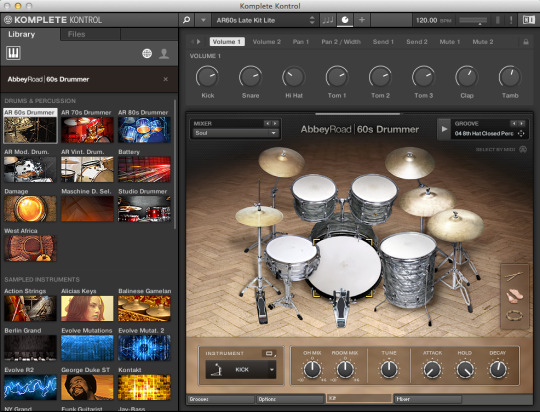The width and height of the screenshot is (540, 412).
Task: Select previous groove arrow
Action: (x=514, y=123)
